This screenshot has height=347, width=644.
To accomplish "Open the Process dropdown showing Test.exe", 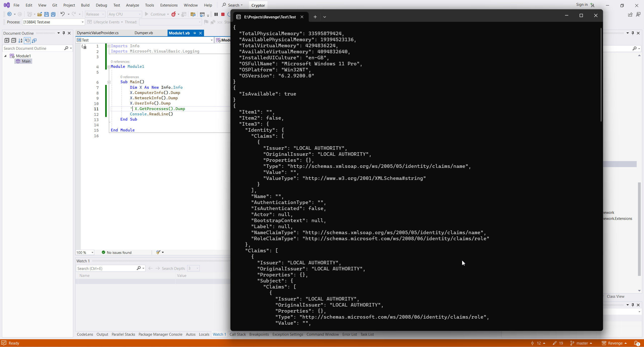I will 82,22.
